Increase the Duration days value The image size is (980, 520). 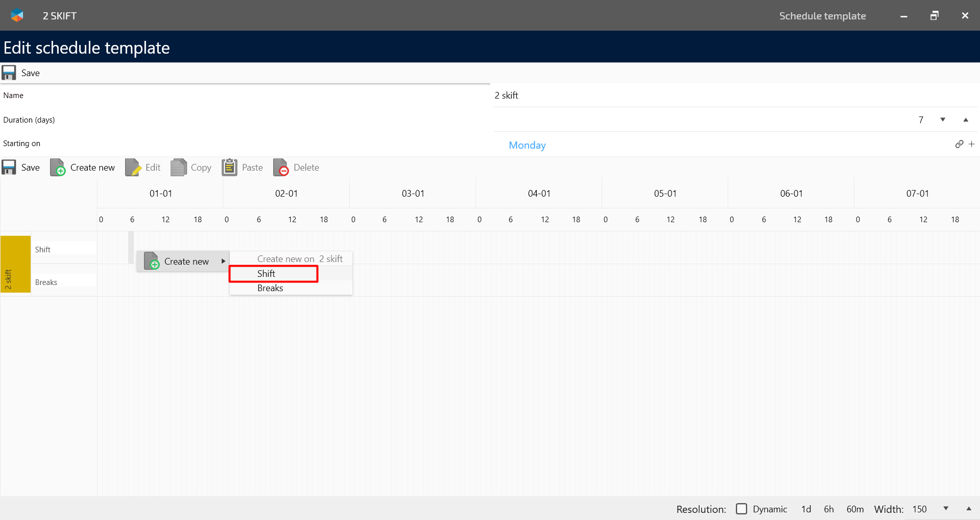pyautogui.click(x=966, y=120)
